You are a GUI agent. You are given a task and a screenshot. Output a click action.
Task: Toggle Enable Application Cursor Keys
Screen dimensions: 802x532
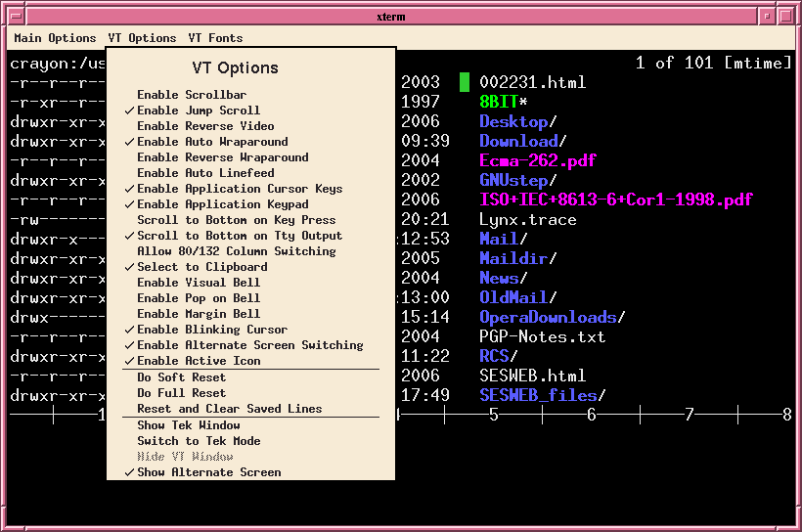(x=240, y=189)
